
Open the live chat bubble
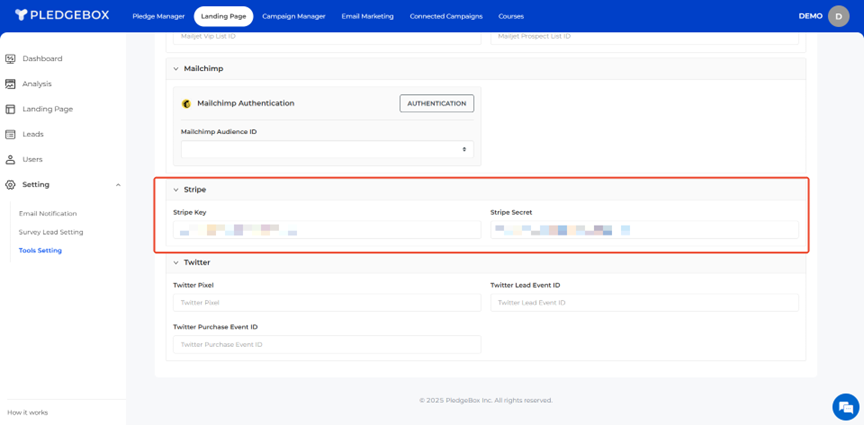(845, 407)
